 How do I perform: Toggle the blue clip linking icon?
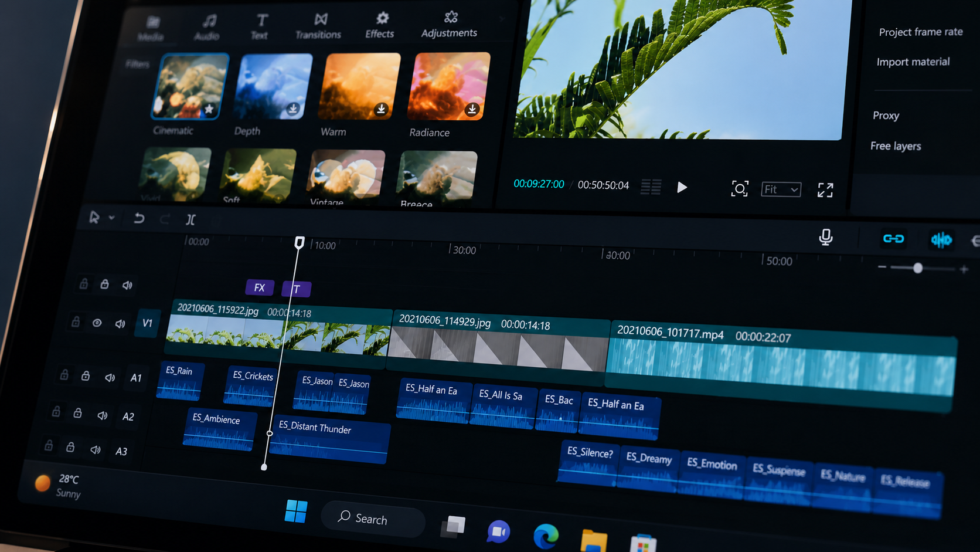pyautogui.click(x=893, y=238)
